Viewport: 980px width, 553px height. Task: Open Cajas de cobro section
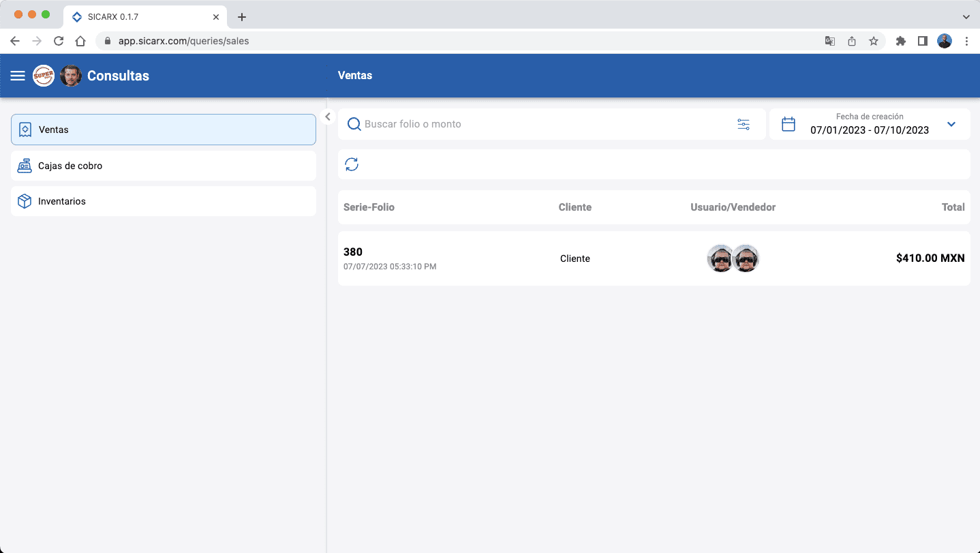coord(164,166)
